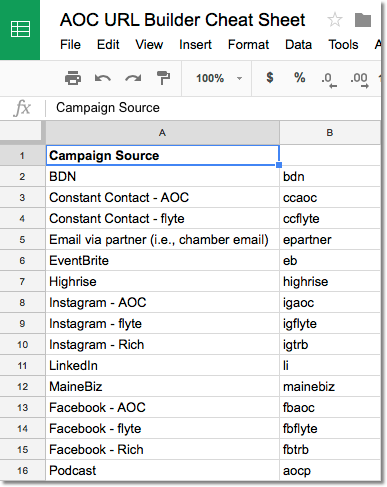
Task: Open the View menu
Action: click(x=149, y=45)
